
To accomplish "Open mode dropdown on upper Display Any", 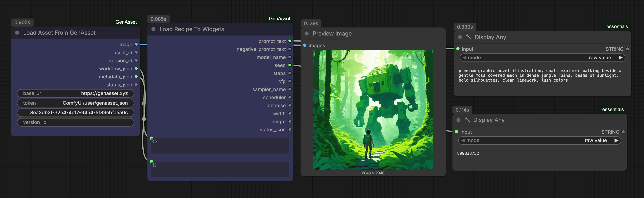I will [542, 58].
